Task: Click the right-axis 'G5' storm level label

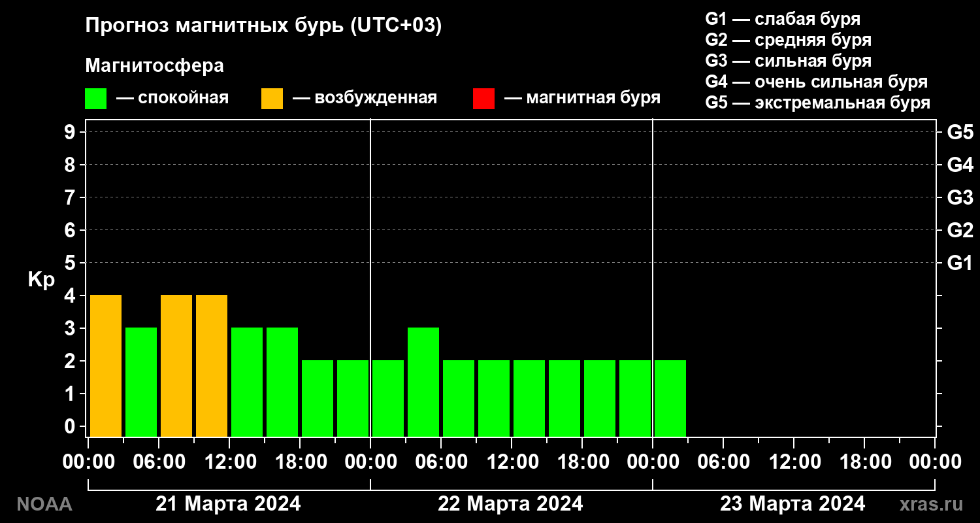Action: click(x=960, y=132)
